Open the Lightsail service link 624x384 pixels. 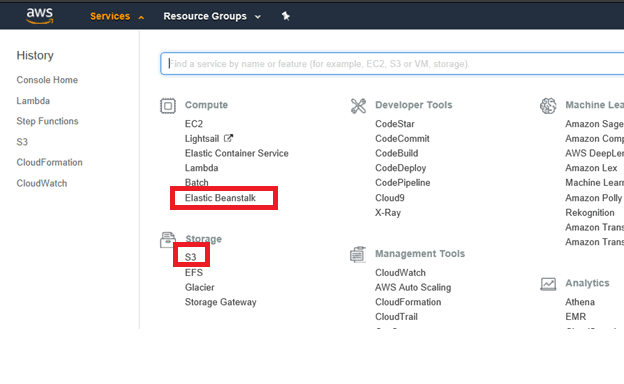(202, 138)
